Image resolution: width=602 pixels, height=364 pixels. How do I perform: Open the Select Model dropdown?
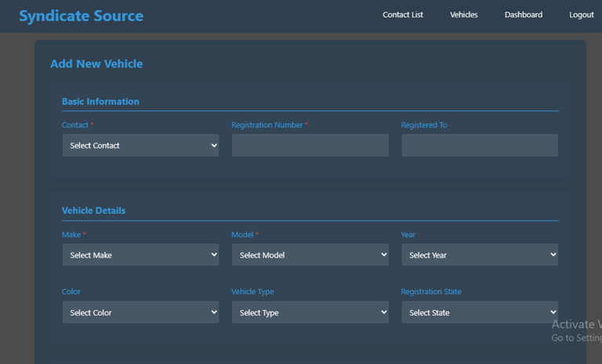[x=310, y=255]
